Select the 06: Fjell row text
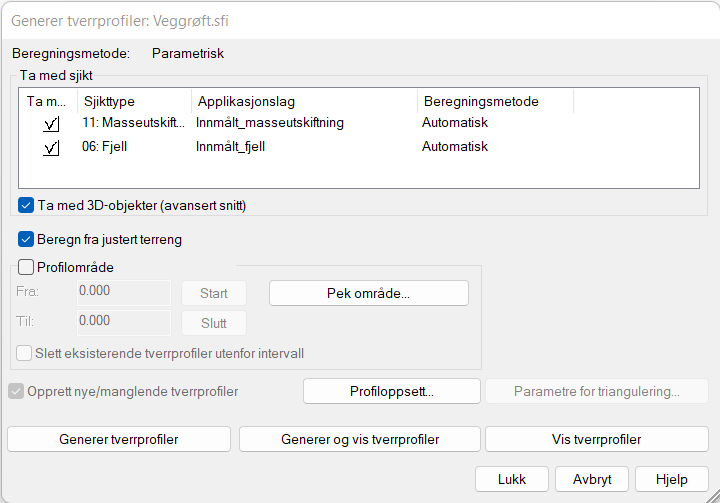Screen dimensions: 720x503 104,147
